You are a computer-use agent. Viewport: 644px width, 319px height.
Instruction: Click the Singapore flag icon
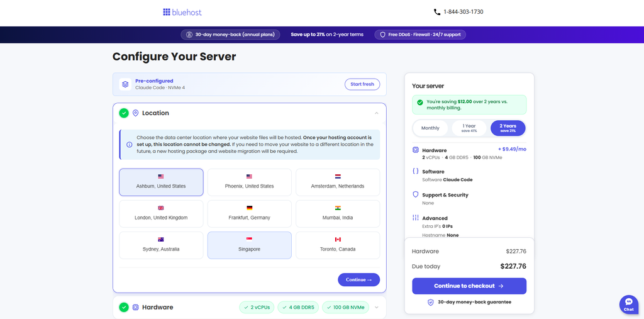point(249,239)
